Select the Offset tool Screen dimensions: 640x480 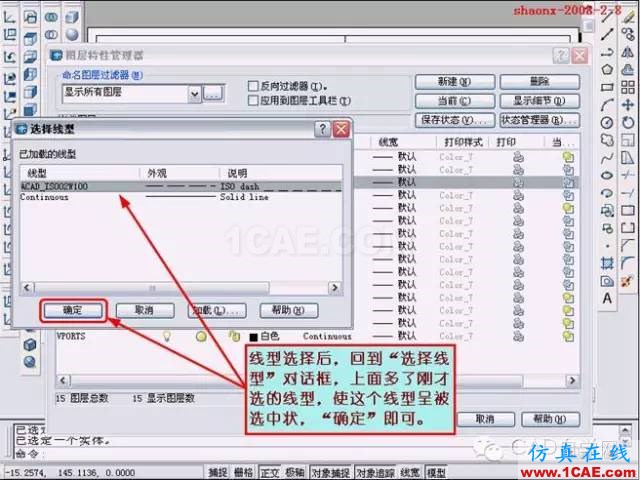click(x=628, y=69)
